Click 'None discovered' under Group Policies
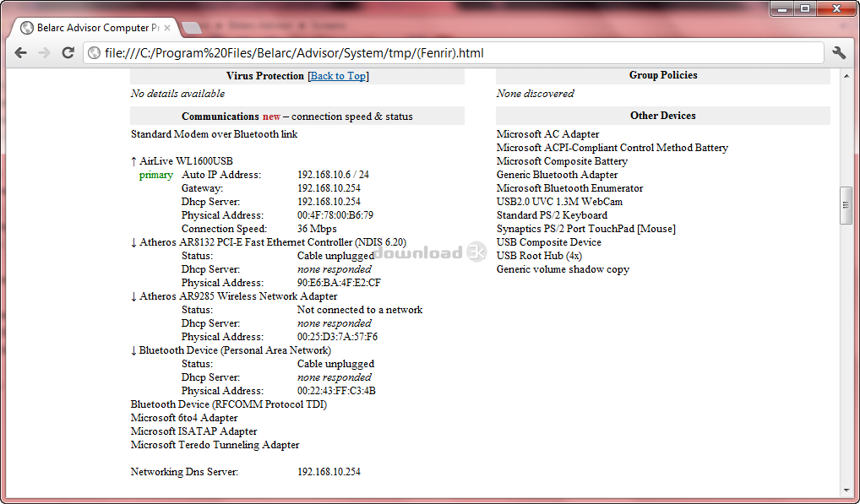Viewport: 860px width, 504px height. point(535,94)
